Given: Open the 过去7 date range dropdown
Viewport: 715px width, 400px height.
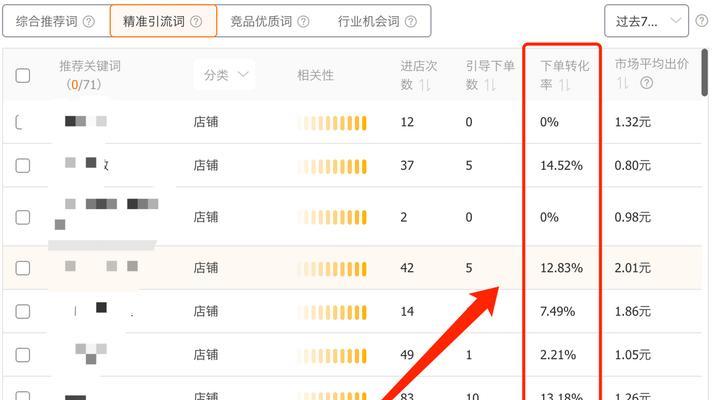Looking at the screenshot, I should [x=646, y=21].
